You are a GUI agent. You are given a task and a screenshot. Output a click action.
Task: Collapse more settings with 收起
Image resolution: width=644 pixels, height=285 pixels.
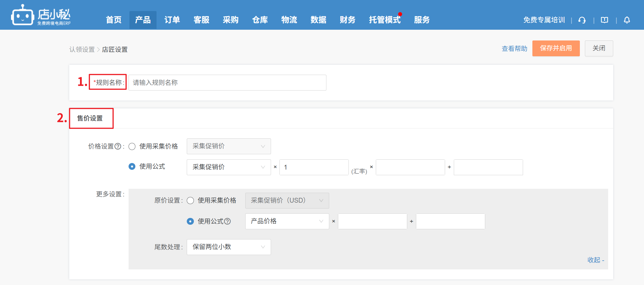click(595, 260)
